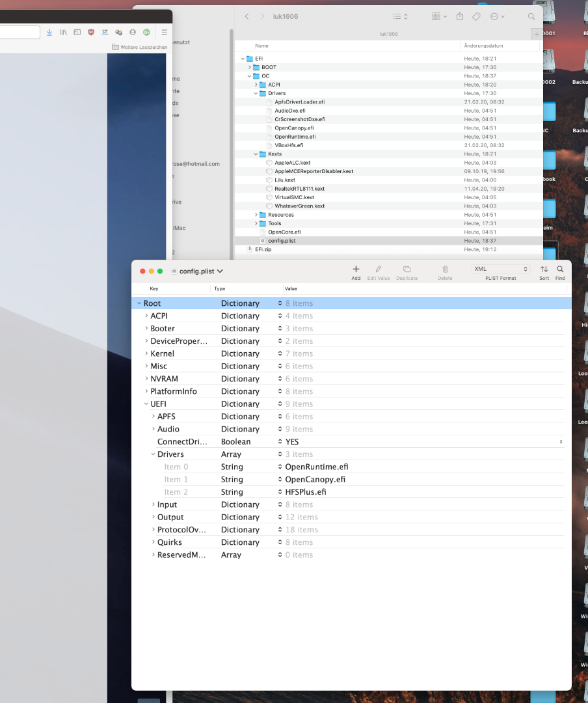588x703 pixels.
Task: Click browser downloads arrow icon
Action: 49,33
